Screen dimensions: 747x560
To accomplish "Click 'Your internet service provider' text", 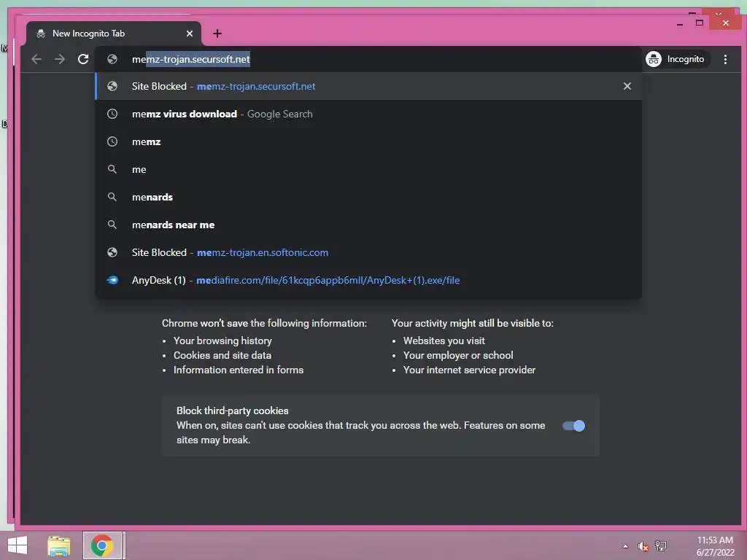I will click(x=469, y=370).
